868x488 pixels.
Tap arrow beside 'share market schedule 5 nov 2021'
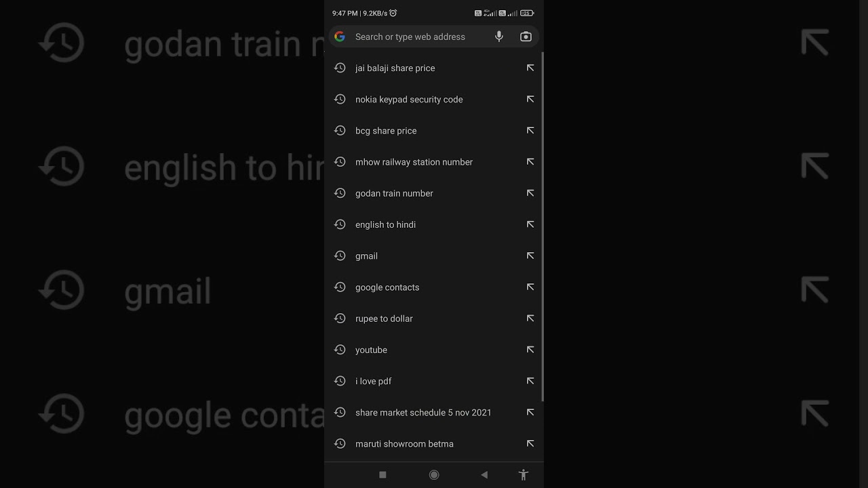coord(530,412)
